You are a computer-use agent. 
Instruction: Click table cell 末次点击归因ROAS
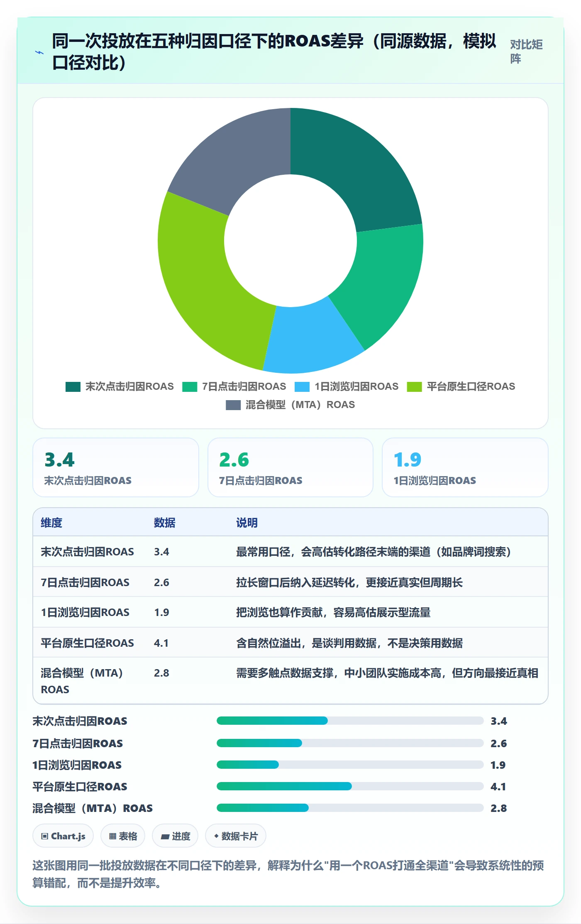pos(87,552)
